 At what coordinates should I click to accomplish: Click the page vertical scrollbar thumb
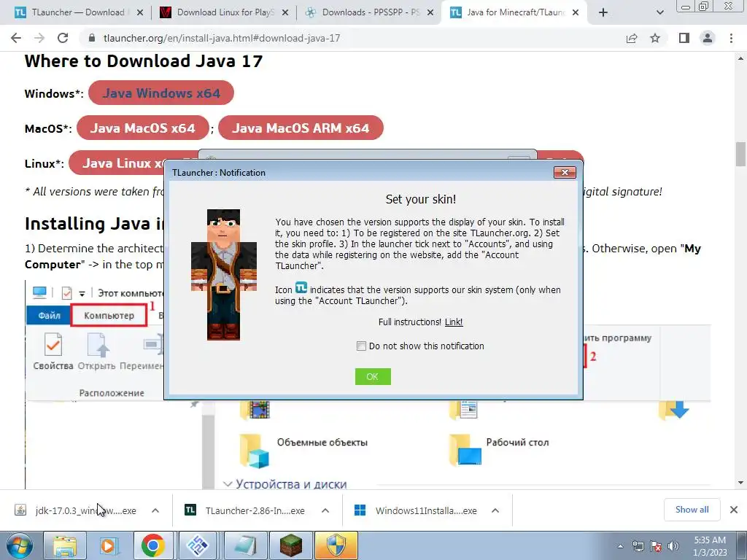[x=740, y=155]
